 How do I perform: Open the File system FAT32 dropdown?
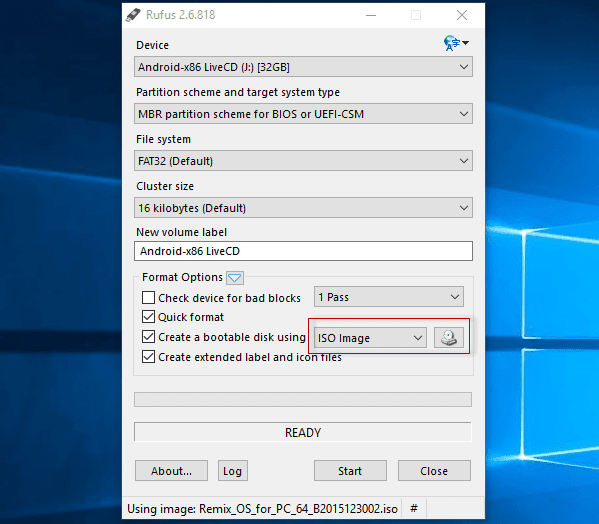coord(303,161)
